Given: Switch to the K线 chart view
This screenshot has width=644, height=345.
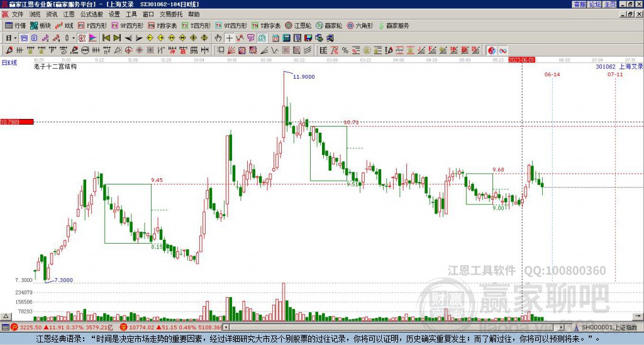Looking at the screenshot, I should (x=64, y=25).
